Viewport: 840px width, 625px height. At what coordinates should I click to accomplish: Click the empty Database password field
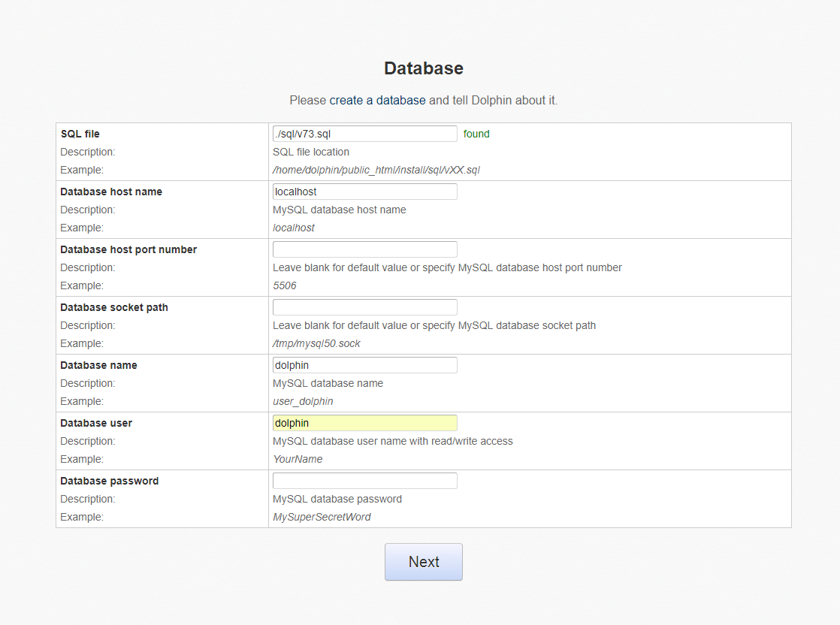(364, 481)
